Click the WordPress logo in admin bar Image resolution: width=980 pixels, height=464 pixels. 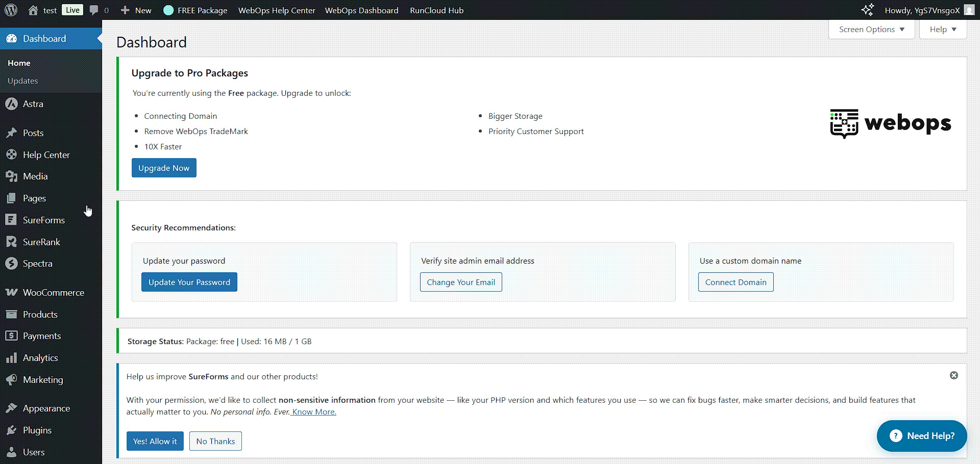click(x=11, y=10)
